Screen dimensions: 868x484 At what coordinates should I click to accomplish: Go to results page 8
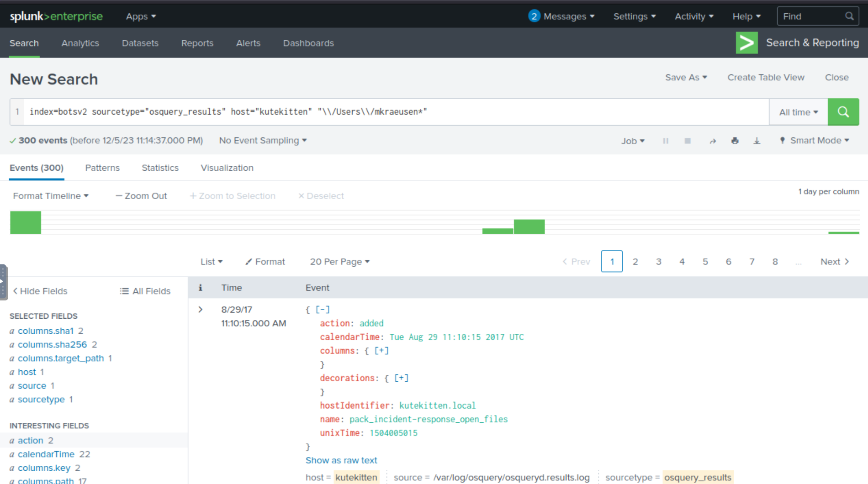[775, 262]
